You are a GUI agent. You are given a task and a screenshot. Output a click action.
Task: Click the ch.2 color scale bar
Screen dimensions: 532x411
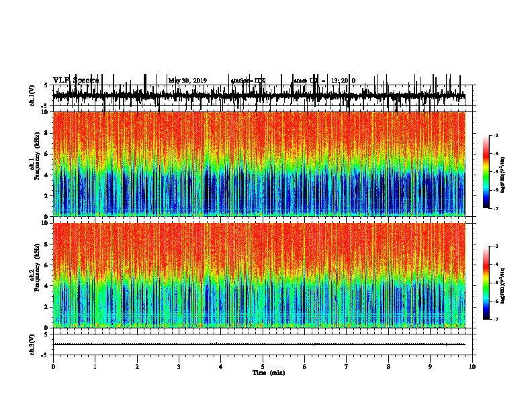[x=486, y=283]
